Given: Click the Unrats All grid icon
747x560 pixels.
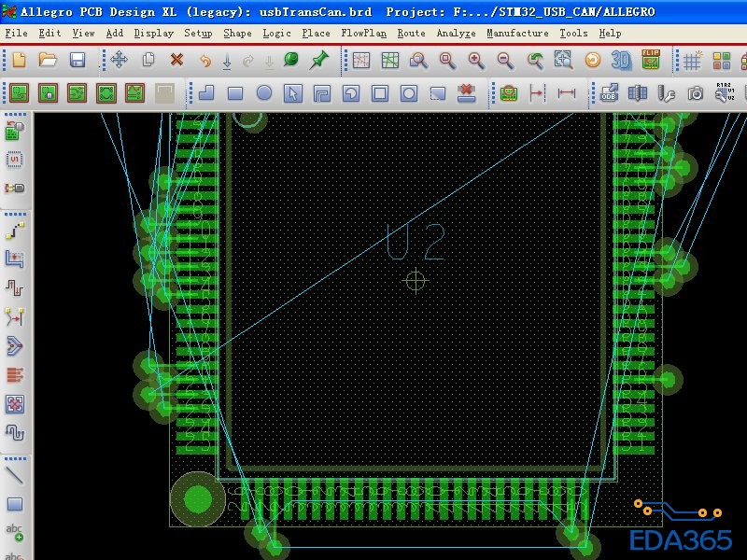Looking at the screenshot, I should click(x=361, y=61).
